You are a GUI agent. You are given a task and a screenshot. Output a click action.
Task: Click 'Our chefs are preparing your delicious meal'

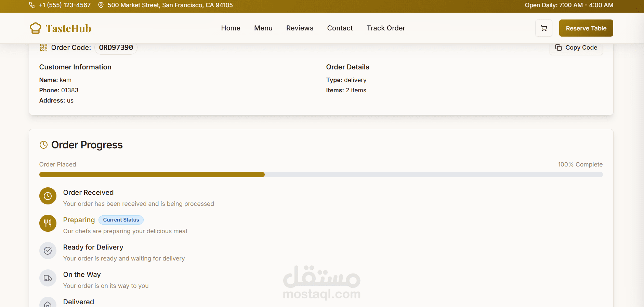coord(125,231)
